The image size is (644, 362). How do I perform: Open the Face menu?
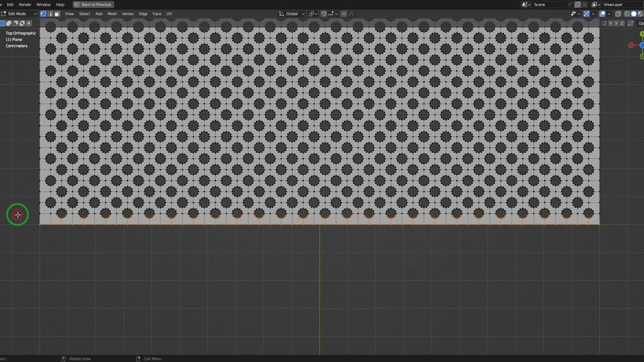pos(157,14)
